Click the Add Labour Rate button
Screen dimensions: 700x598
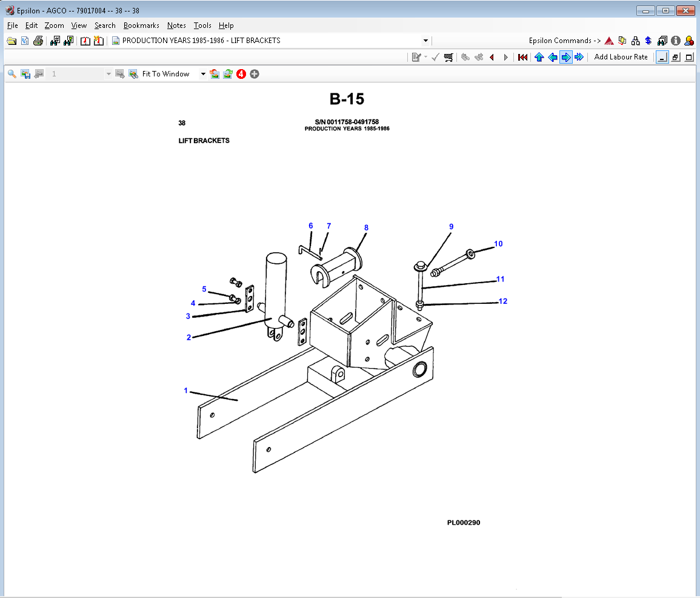point(621,57)
